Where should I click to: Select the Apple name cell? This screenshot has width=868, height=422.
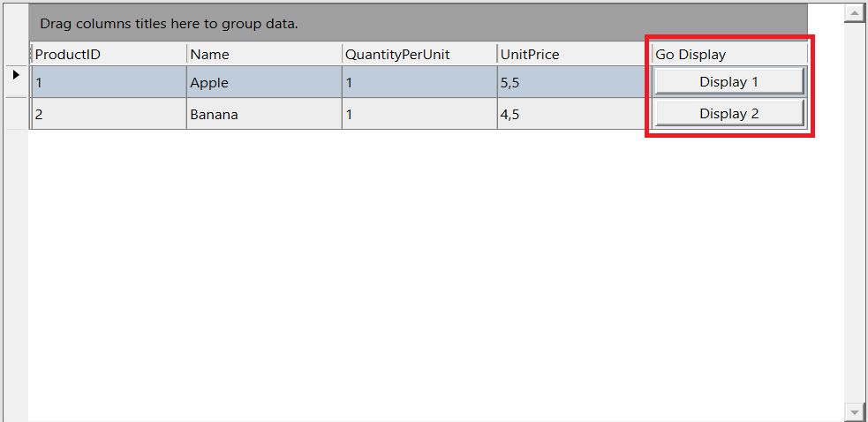[x=264, y=83]
